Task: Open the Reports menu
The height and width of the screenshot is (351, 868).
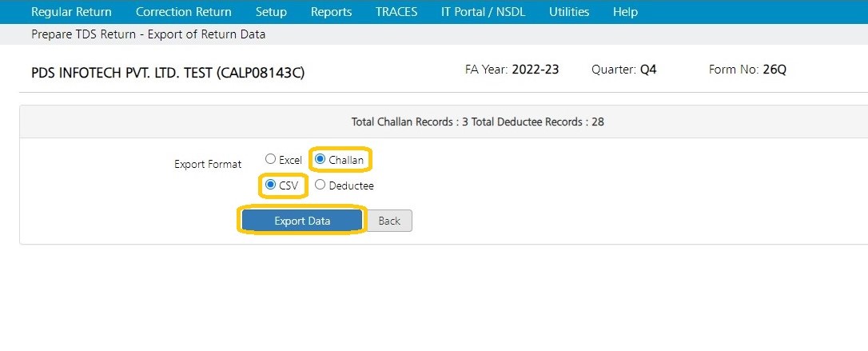Action: (x=331, y=12)
